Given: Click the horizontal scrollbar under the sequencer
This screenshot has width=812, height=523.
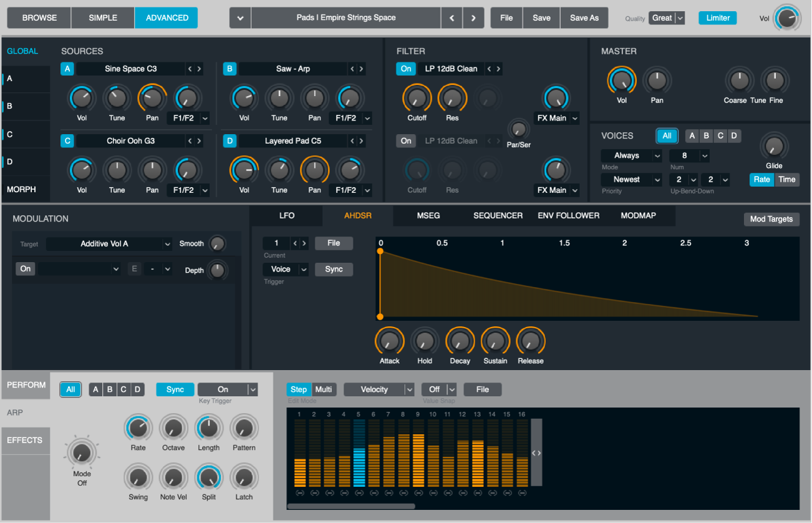Looking at the screenshot, I should coord(350,506).
